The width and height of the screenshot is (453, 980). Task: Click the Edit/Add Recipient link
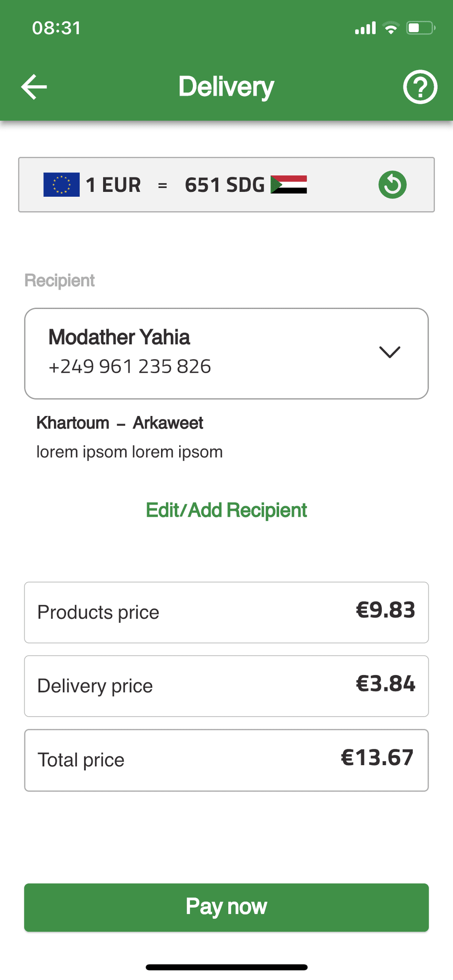226,510
